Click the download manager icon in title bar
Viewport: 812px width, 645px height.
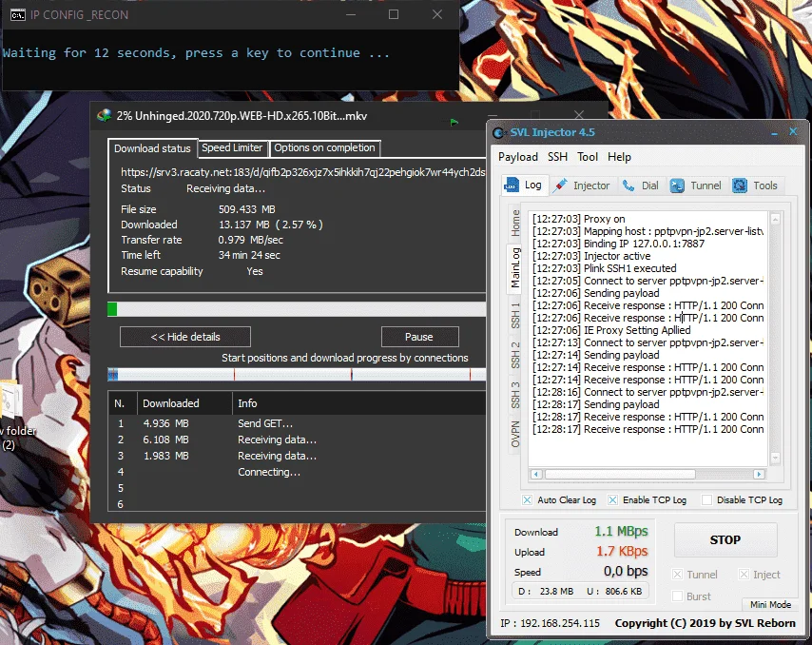point(104,115)
